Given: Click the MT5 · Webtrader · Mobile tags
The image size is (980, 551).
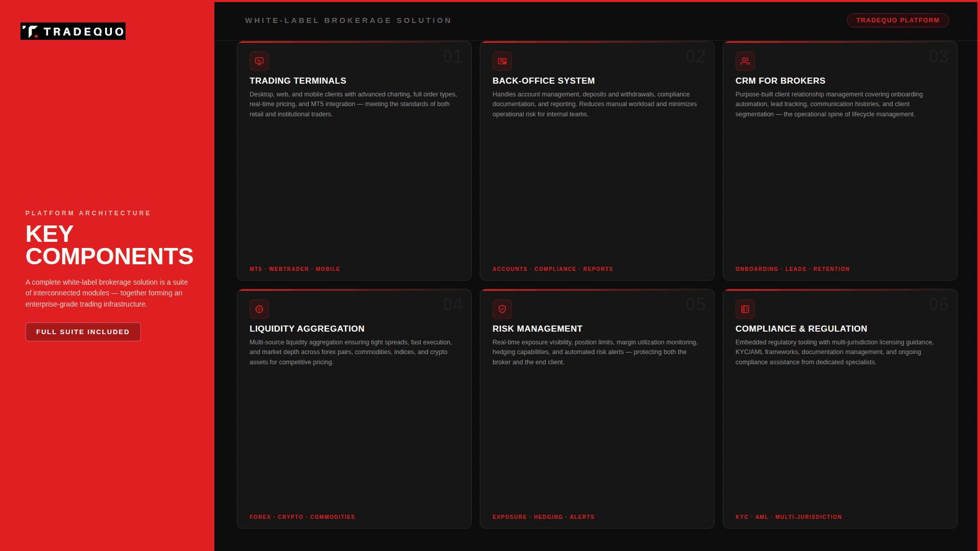Looking at the screenshot, I should pyautogui.click(x=295, y=269).
